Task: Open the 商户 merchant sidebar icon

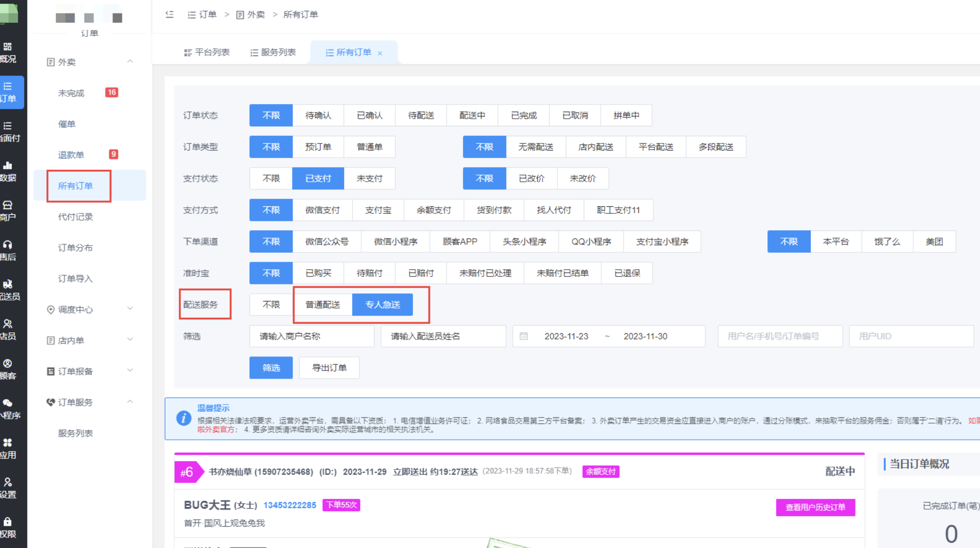Action: [8, 205]
